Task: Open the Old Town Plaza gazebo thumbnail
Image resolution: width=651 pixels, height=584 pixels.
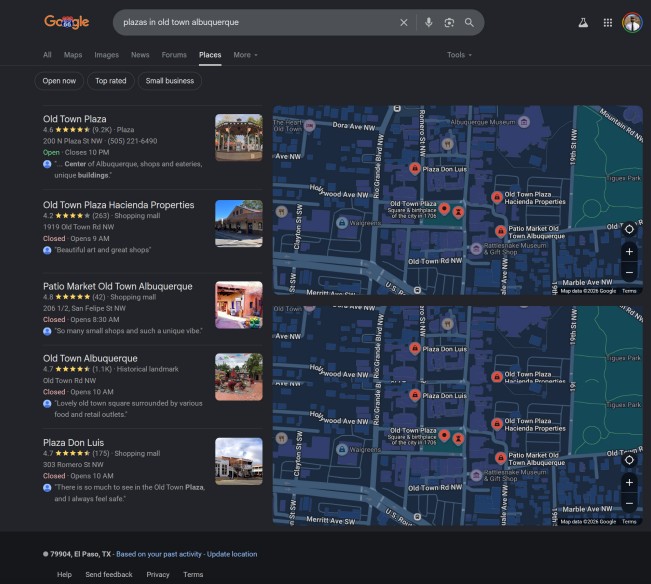Action: click(x=239, y=137)
